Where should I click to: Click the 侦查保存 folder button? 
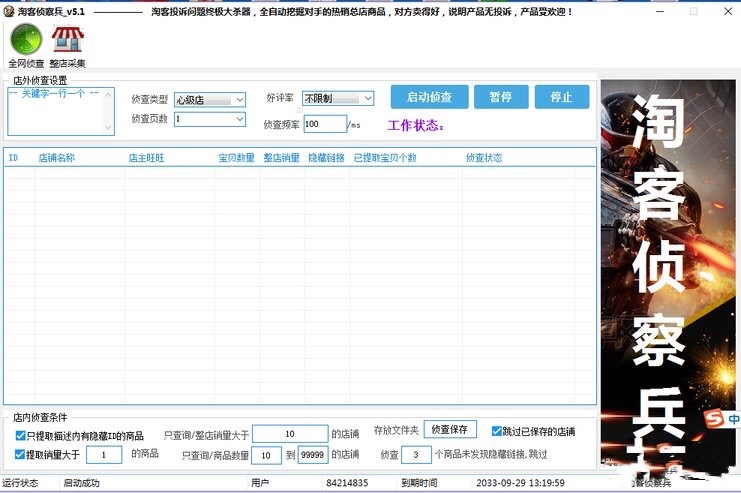point(450,429)
